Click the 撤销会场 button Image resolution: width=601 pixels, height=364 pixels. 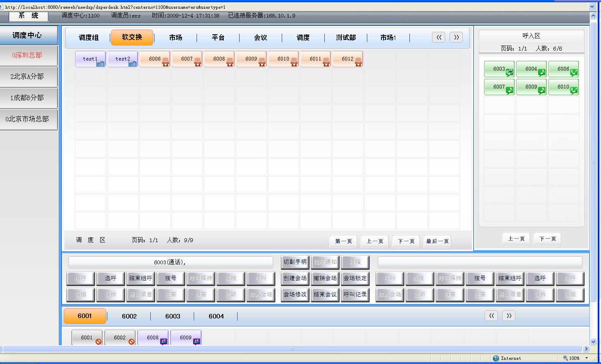pos(325,278)
